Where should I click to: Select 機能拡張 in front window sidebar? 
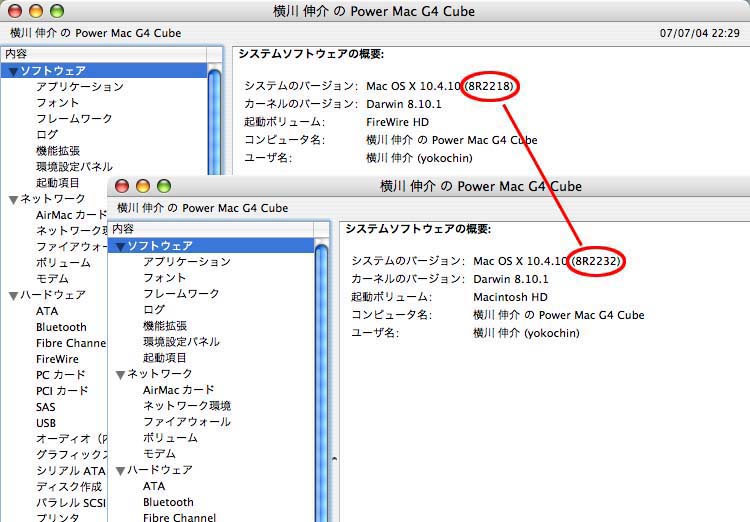pos(165,326)
